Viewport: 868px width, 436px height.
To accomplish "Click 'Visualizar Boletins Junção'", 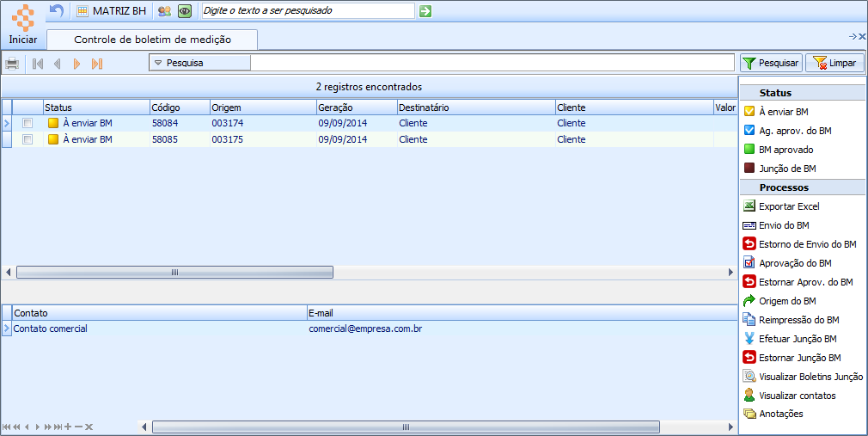I will click(803, 377).
